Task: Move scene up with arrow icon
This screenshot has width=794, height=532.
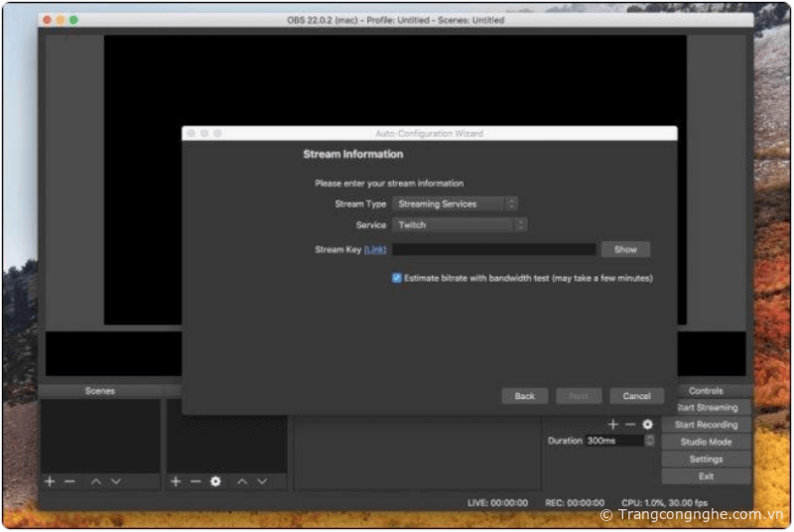Action: tap(96, 481)
